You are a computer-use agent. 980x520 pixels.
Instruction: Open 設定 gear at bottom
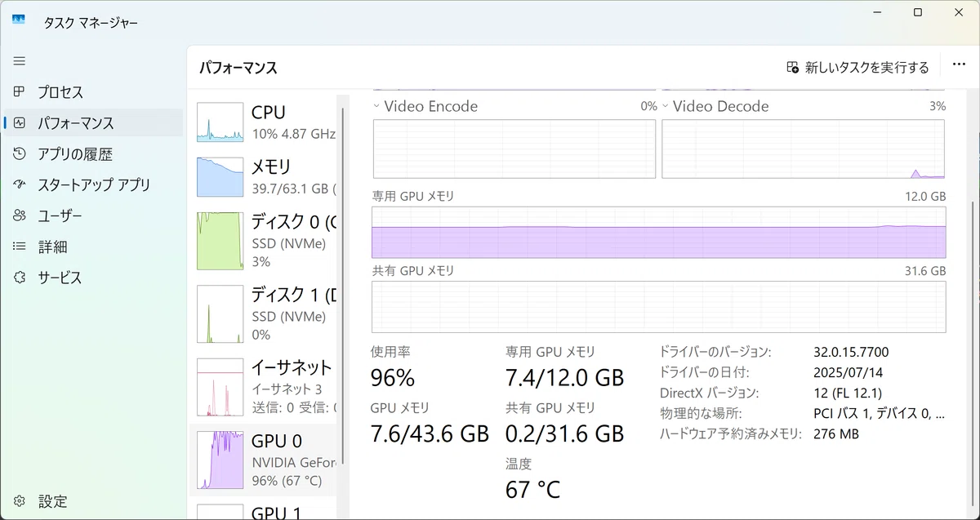[20, 501]
